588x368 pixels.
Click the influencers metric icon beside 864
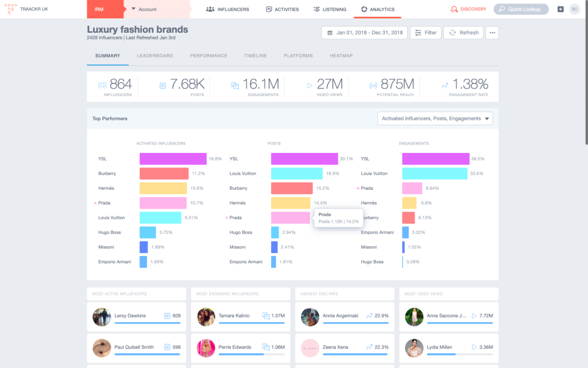102,85
